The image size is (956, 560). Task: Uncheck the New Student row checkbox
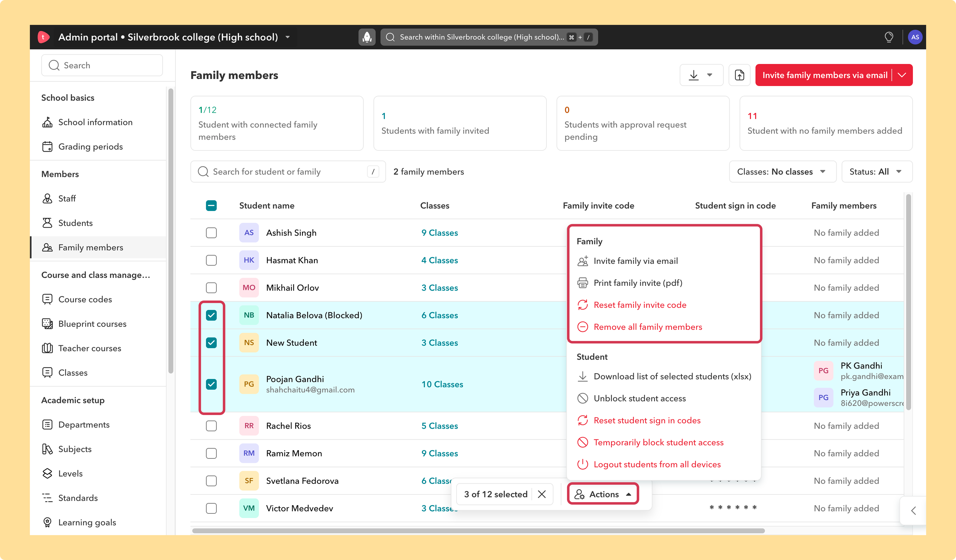click(211, 343)
